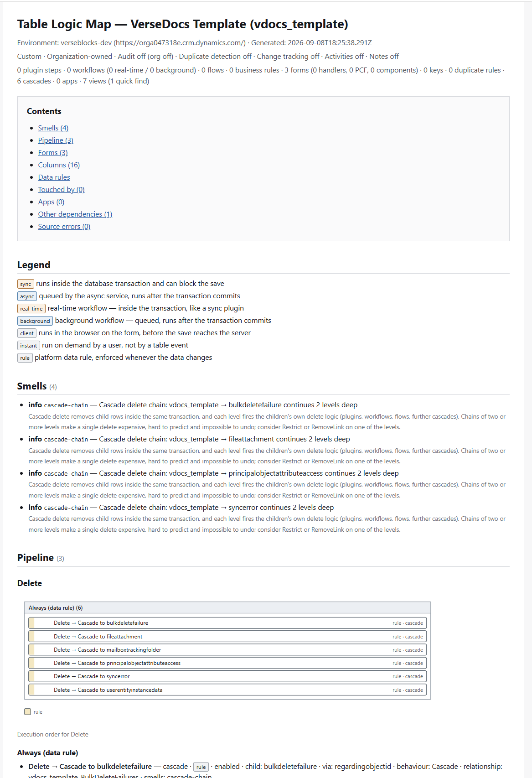Click 'rule · cascade' tag on fileattachment row

click(408, 637)
